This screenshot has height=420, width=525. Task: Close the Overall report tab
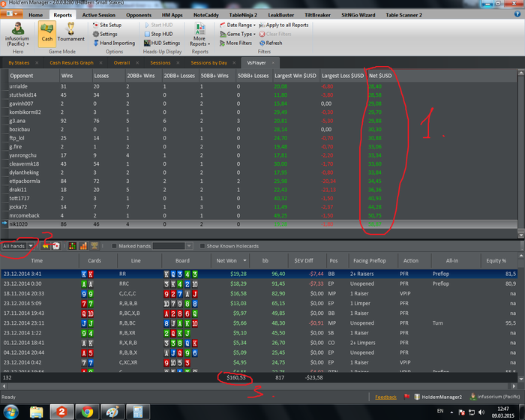[x=137, y=63]
